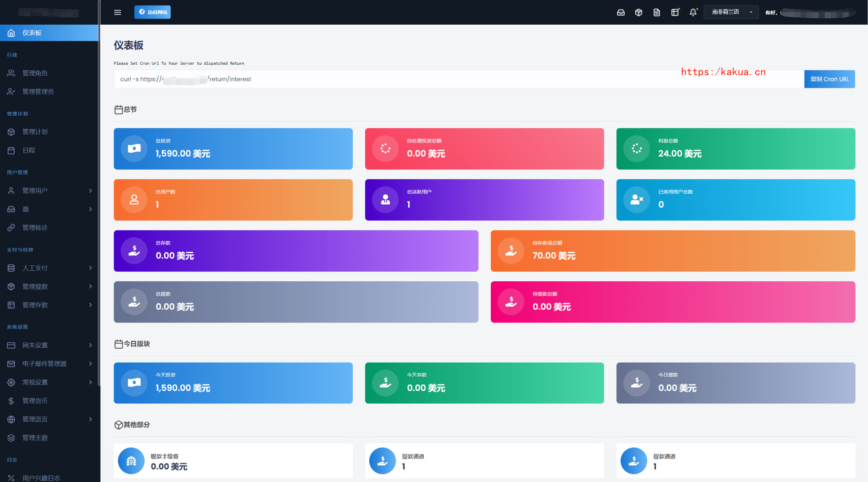868x482 pixels.
Task: Click the calendar icon beside 总节 heading
Action: point(118,110)
